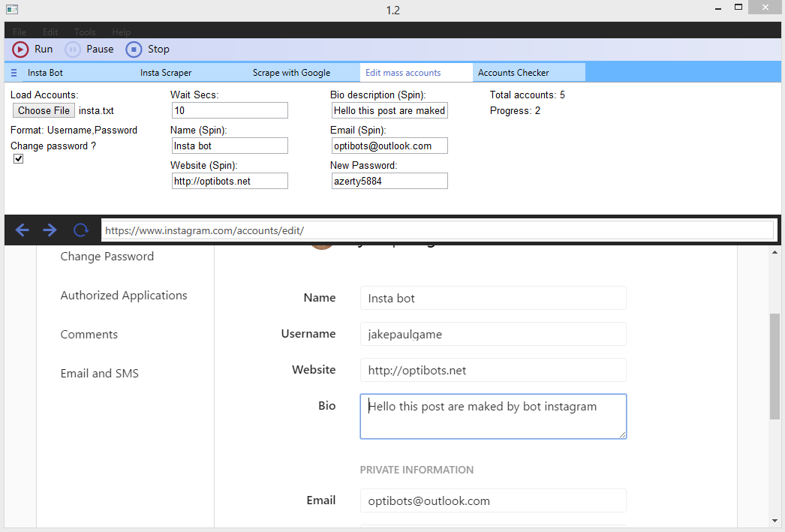Click the scrollbar up arrow
The width and height of the screenshot is (785, 532).
coord(775,252)
